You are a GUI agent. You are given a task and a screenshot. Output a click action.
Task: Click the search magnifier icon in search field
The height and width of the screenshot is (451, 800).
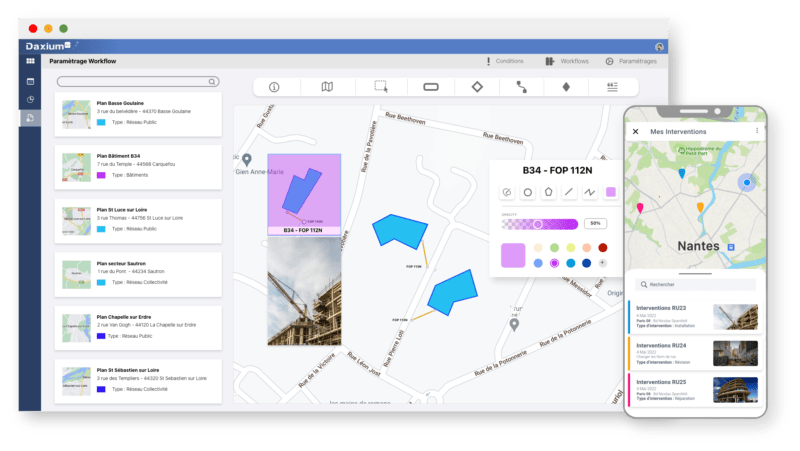(x=212, y=82)
